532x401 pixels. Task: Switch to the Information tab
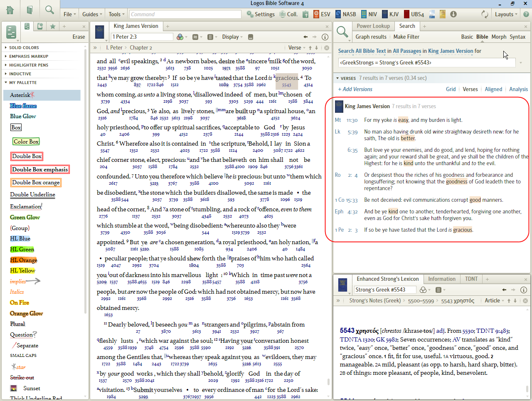point(442,279)
